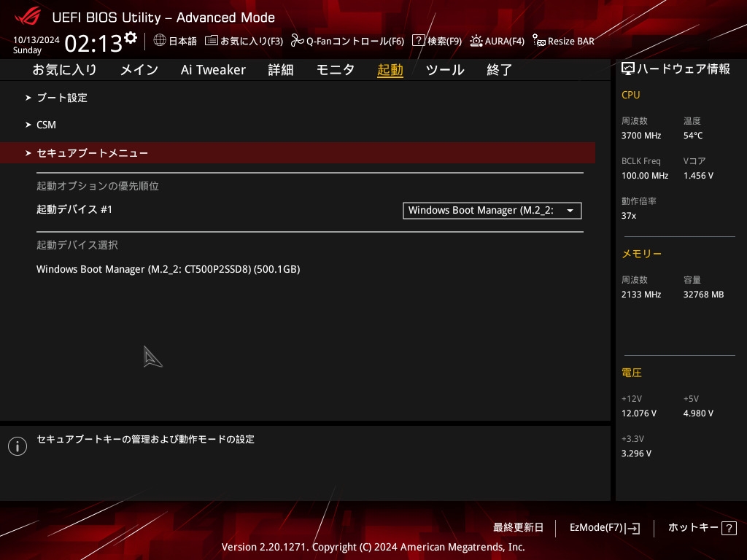Switch to モニタ tab
This screenshot has height=560, width=747.
[x=336, y=70]
